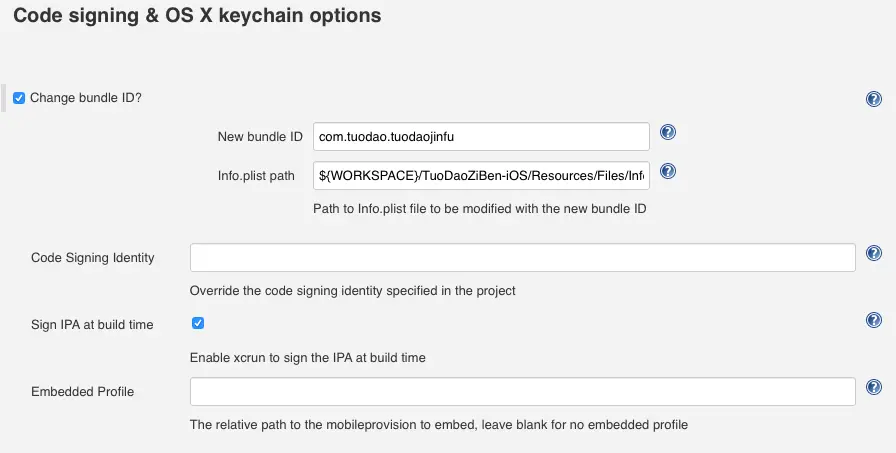Click the 'Embedded Profile' label
Viewport: 896px width, 453px height.
point(83,391)
